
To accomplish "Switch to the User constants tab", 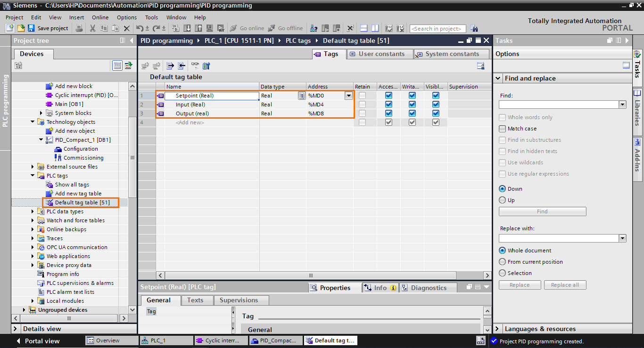I will coord(380,54).
